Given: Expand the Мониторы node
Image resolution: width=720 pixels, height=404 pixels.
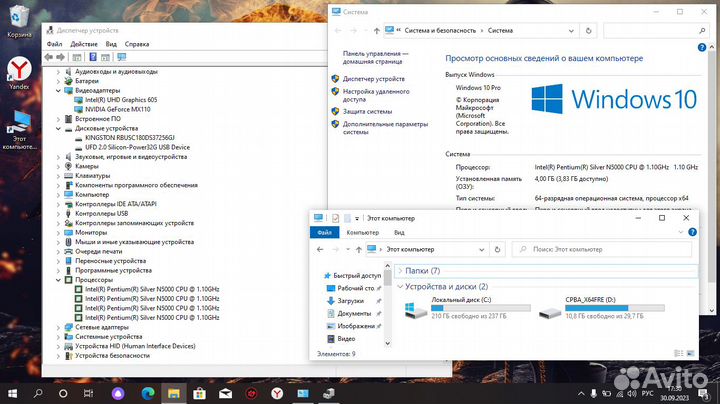Looking at the screenshot, I should pyautogui.click(x=58, y=232).
